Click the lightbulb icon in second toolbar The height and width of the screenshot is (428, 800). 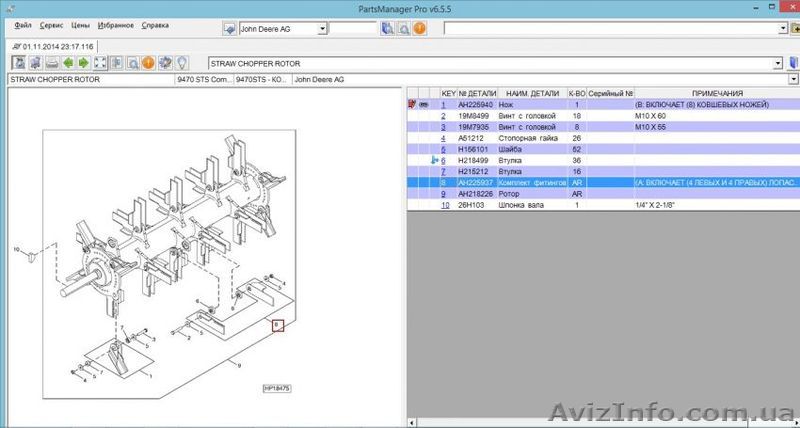tap(181, 63)
